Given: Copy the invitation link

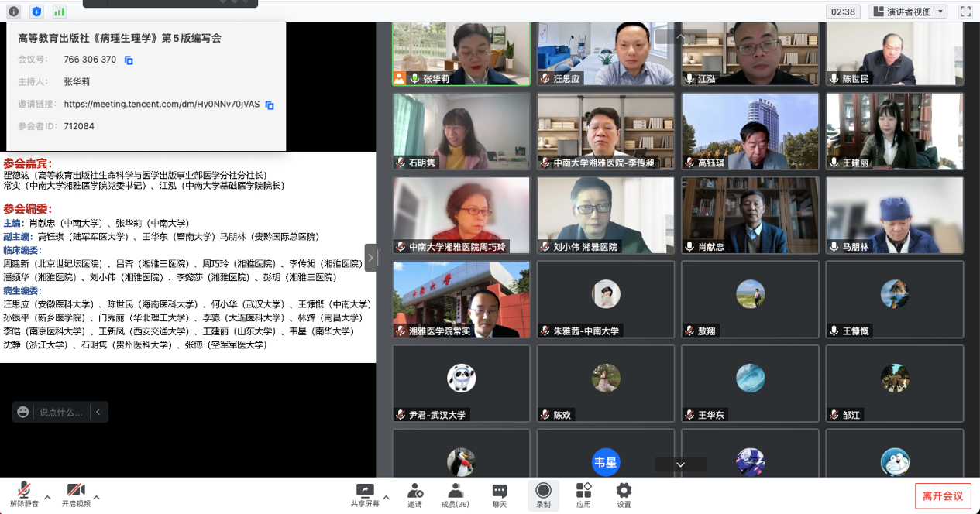Looking at the screenshot, I should (270, 105).
